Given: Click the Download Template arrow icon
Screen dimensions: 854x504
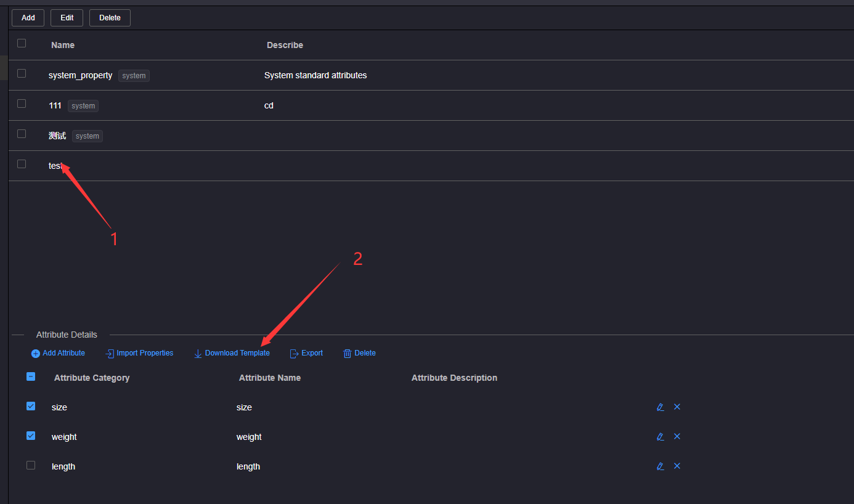Looking at the screenshot, I should 198,354.
